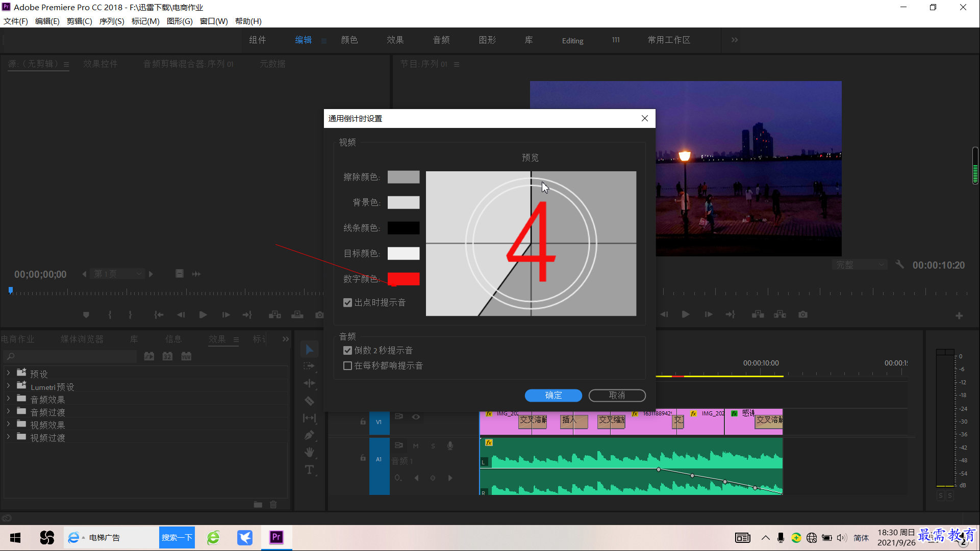This screenshot has height=551, width=980.
Task: Open Premiere Pro from the taskbar
Action: click(276, 537)
